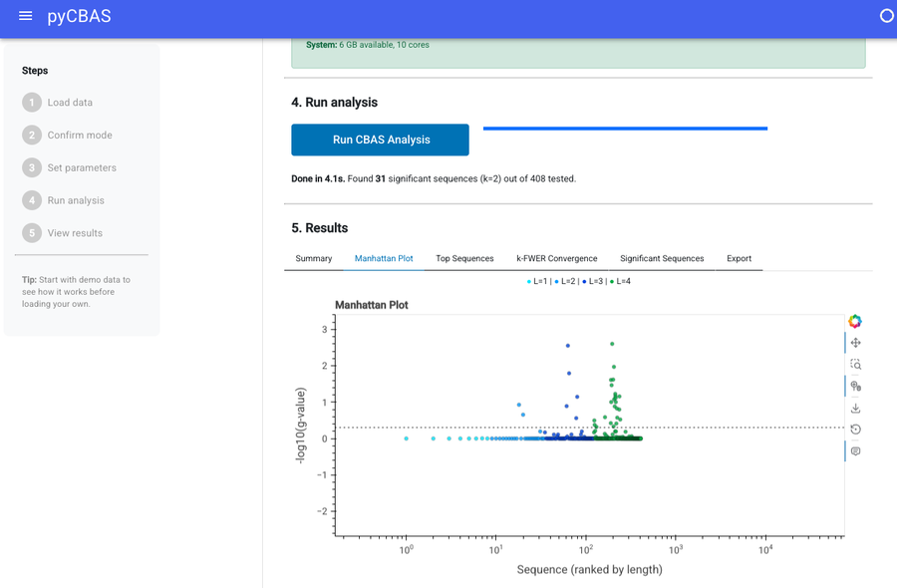Screen dimensions: 897x588
Task: Click the pyCBAS app title
Action: tap(79, 16)
